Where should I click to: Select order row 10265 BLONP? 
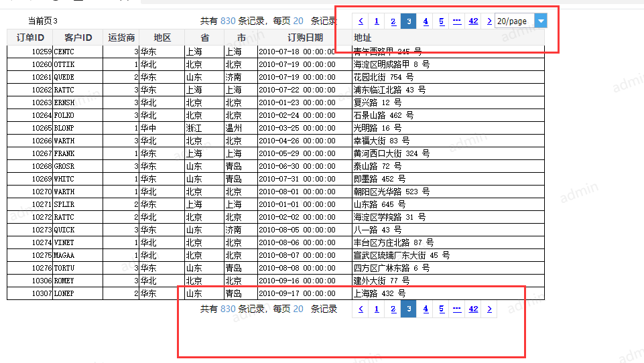275,128
